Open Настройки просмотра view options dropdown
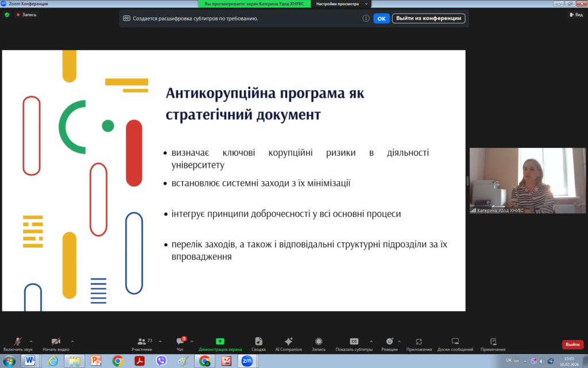The height and width of the screenshot is (368, 588). coord(337,3)
